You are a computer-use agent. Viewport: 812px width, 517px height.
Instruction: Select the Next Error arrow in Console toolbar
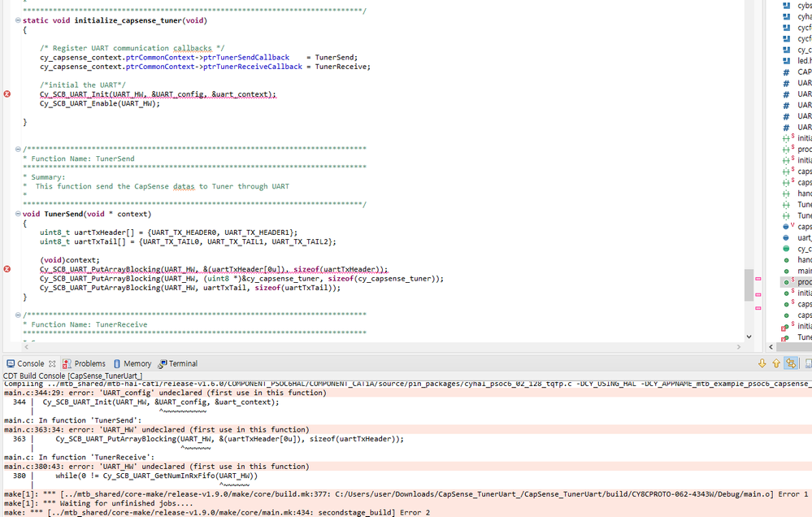762,365
